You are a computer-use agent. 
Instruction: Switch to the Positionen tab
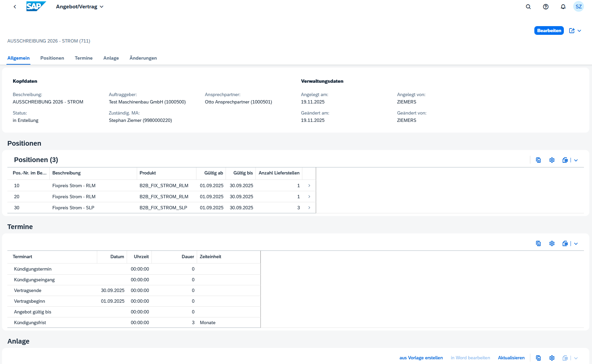[52, 58]
